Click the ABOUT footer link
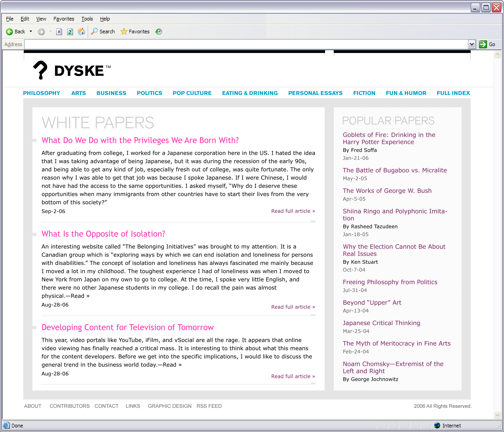504x432 pixels. pyautogui.click(x=33, y=406)
